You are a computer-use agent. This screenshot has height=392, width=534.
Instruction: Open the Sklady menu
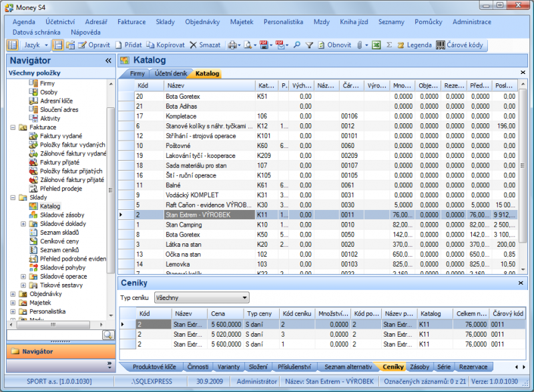[x=165, y=22]
